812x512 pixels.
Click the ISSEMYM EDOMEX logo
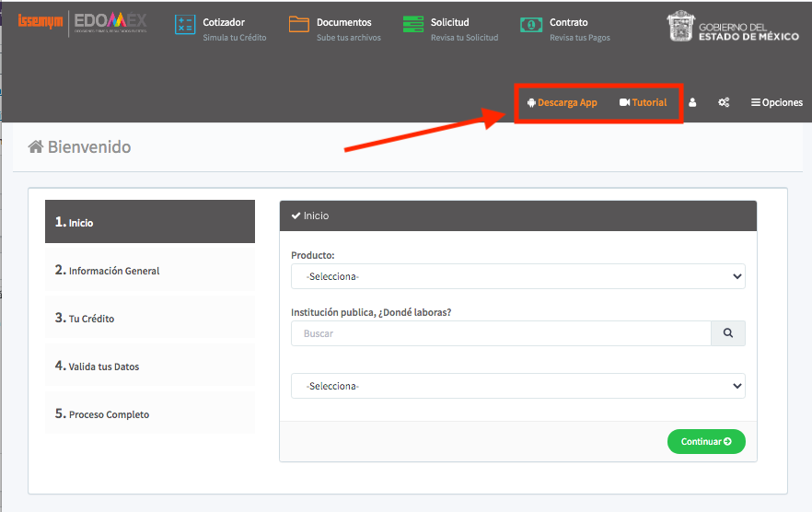82,22
